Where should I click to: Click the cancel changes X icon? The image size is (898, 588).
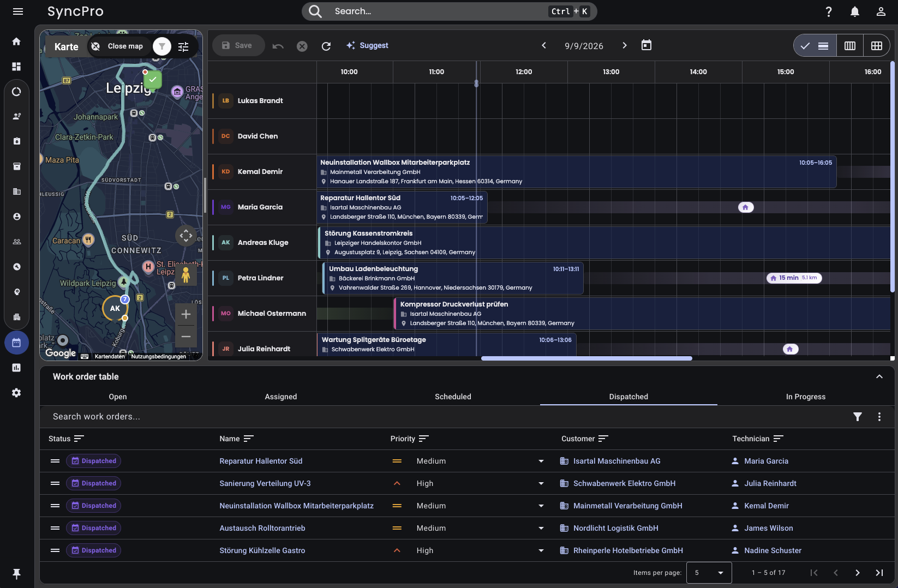302,46
